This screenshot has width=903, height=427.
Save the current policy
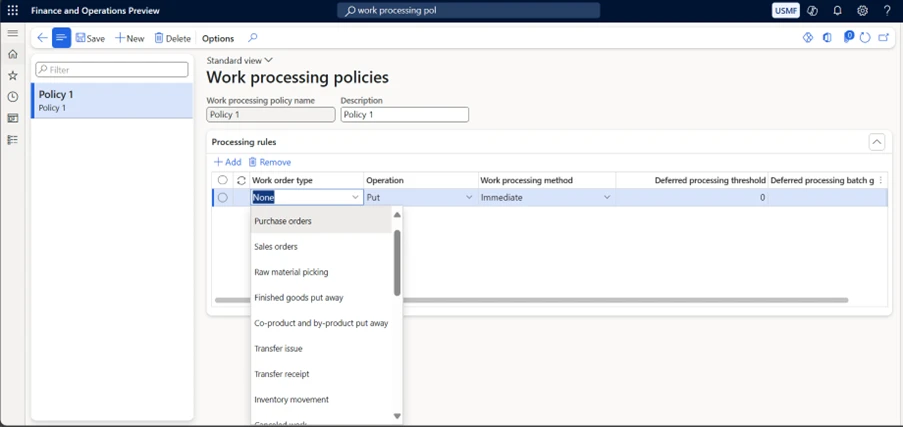pos(90,38)
